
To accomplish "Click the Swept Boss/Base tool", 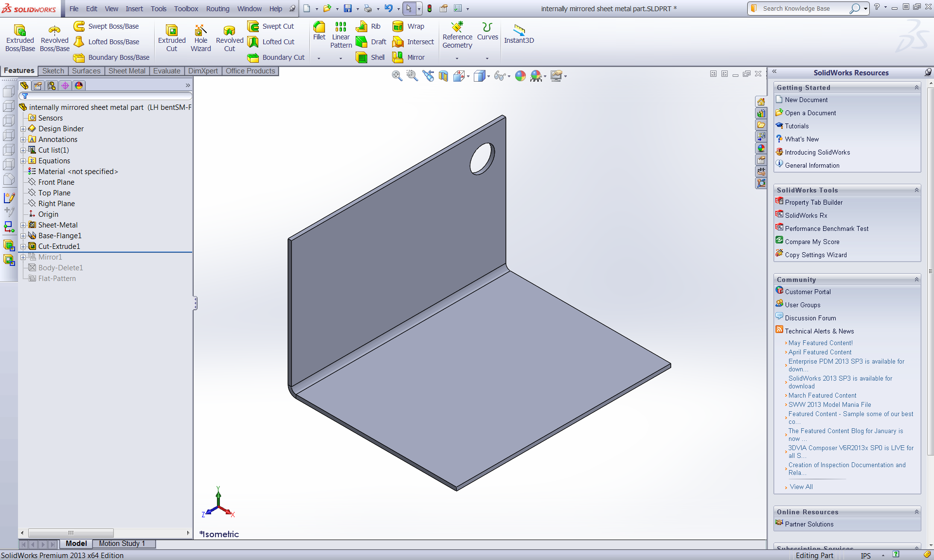I will 107,26.
